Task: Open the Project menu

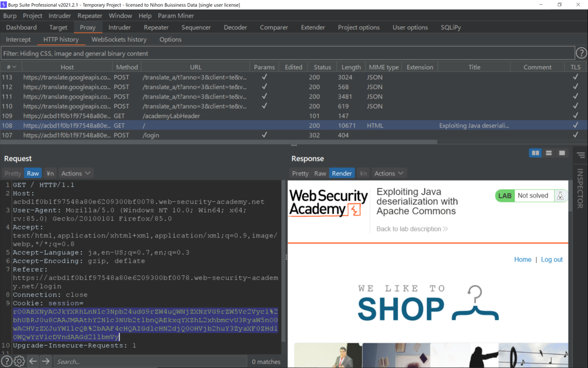Action: (33, 16)
